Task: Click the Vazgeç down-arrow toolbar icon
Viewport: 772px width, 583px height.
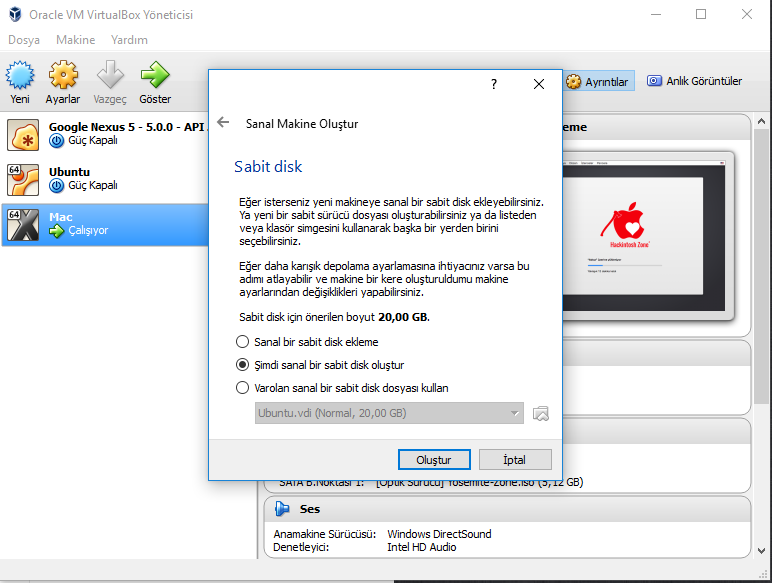Action: 110,75
